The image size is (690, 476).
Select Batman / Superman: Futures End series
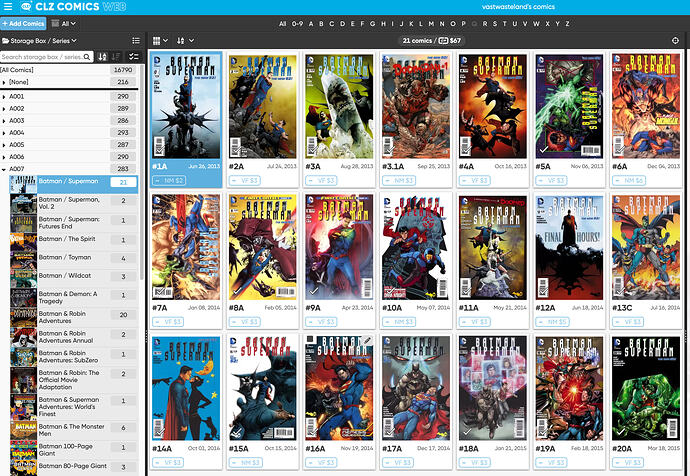(74, 223)
